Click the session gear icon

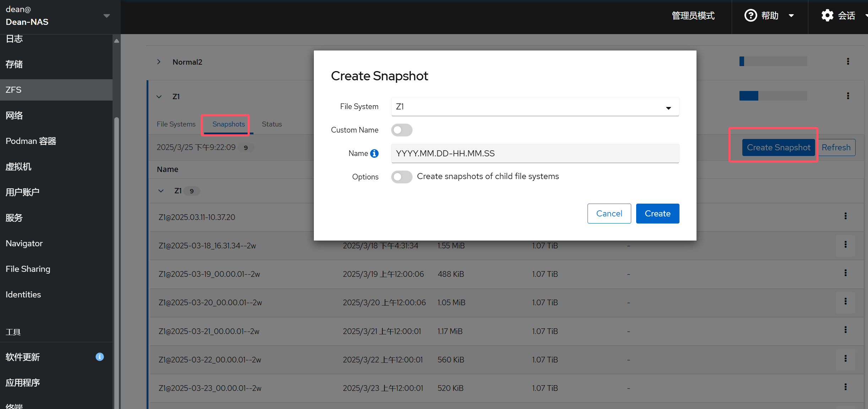click(x=827, y=16)
